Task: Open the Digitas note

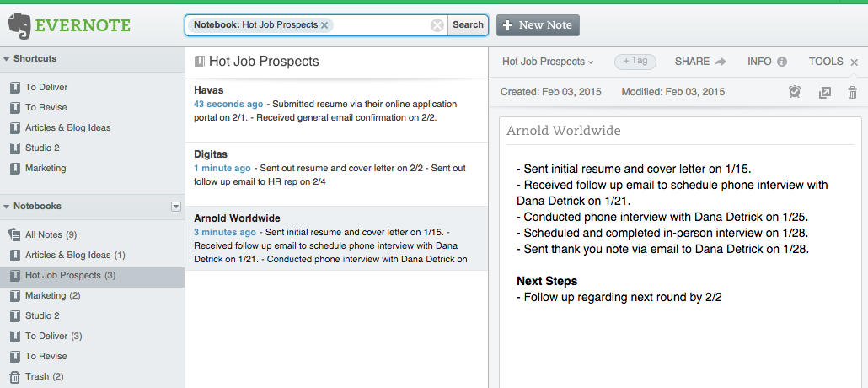Action: click(336, 174)
